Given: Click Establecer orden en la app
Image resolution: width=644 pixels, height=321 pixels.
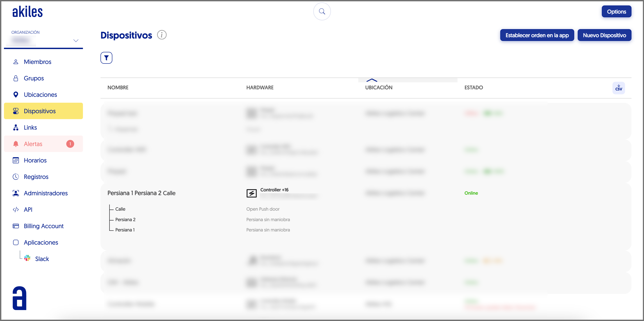Looking at the screenshot, I should [x=537, y=35].
